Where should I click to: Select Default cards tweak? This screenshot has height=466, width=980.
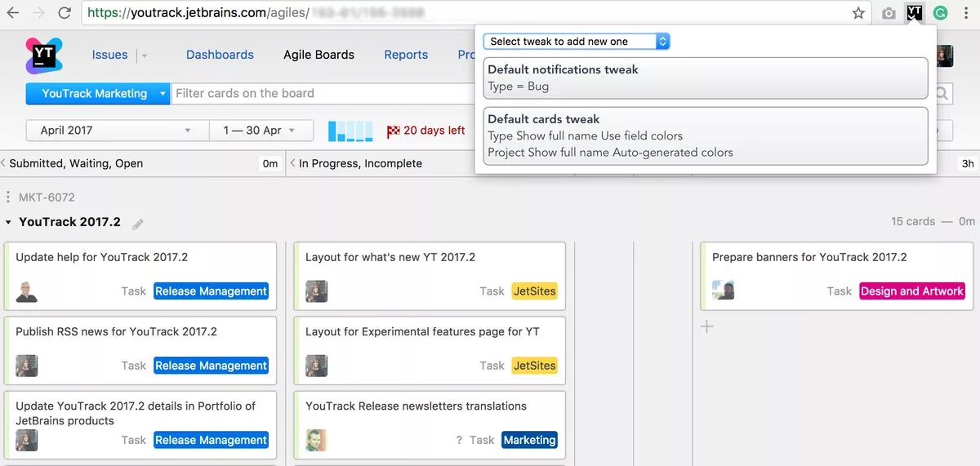coord(706,135)
